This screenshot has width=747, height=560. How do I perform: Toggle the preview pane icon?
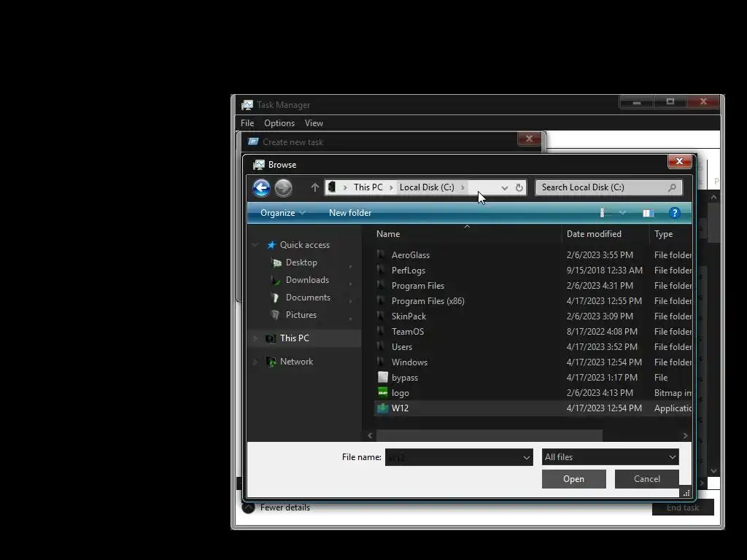click(x=648, y=213)
